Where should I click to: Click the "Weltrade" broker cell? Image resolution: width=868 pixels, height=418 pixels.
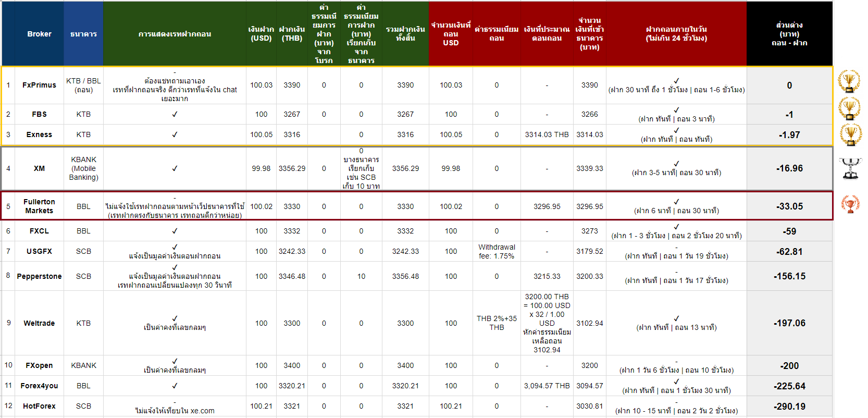[40, 323]
